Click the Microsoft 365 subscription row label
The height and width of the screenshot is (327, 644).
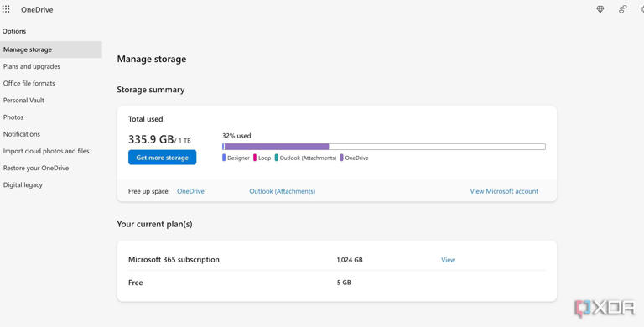point(174,260)
